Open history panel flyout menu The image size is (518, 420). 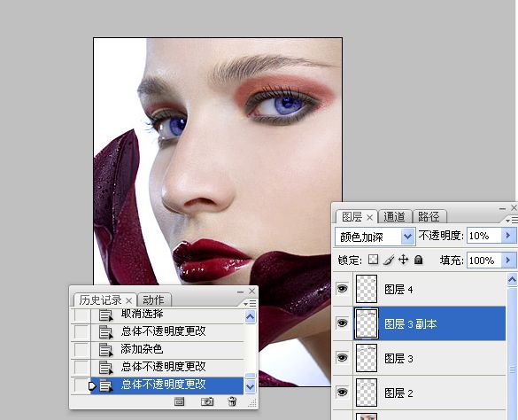pos(250,303)
